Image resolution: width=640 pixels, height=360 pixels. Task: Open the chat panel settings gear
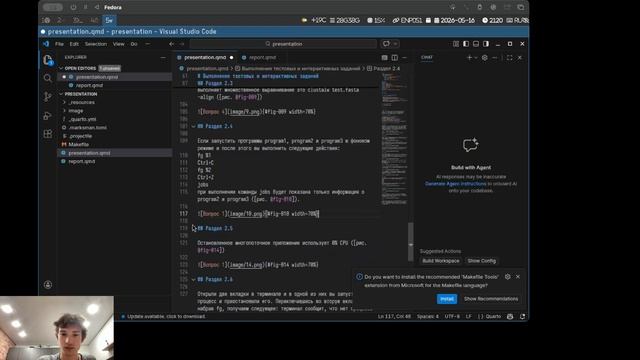[484, 58]
